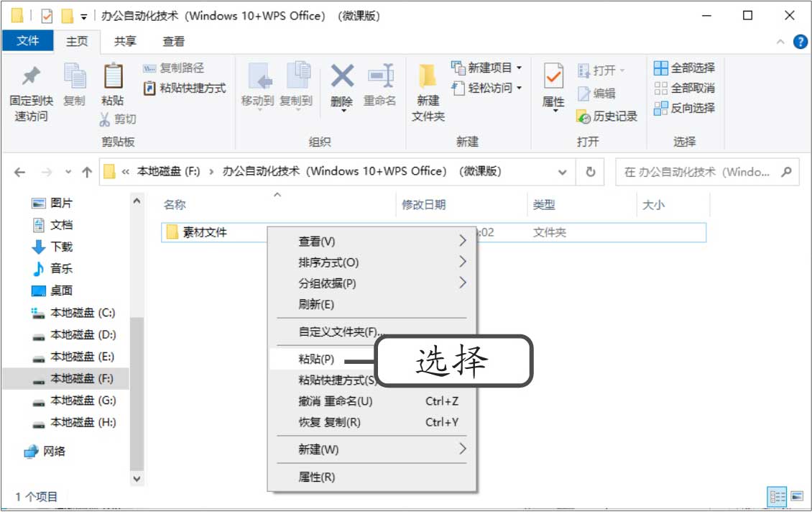Click the New Folder icon

pos(428,78)
